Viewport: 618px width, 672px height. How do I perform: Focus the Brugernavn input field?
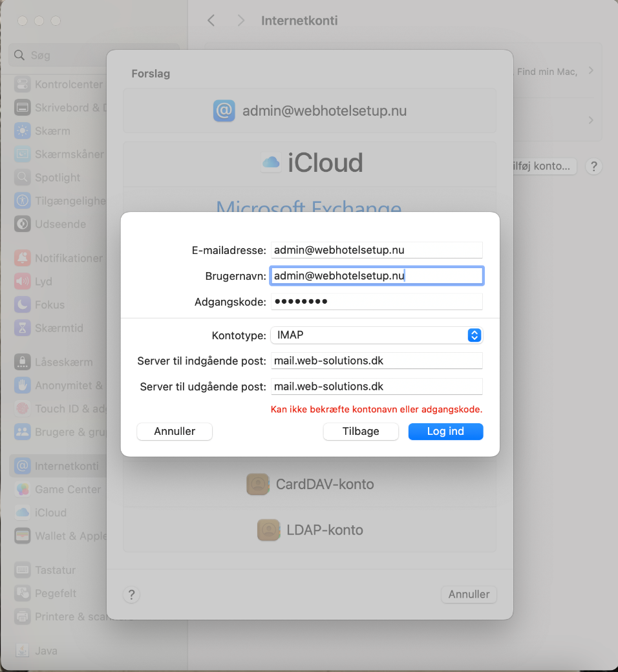coord(376,275)
